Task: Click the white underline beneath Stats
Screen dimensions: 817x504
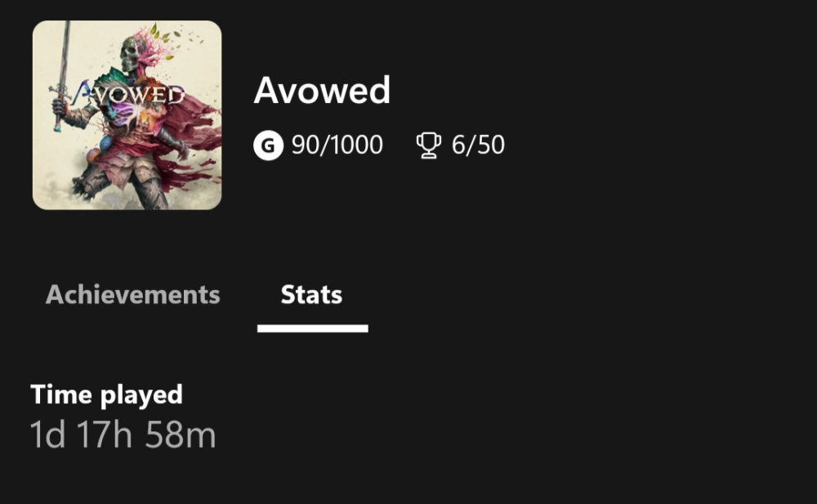Action: 312,328
